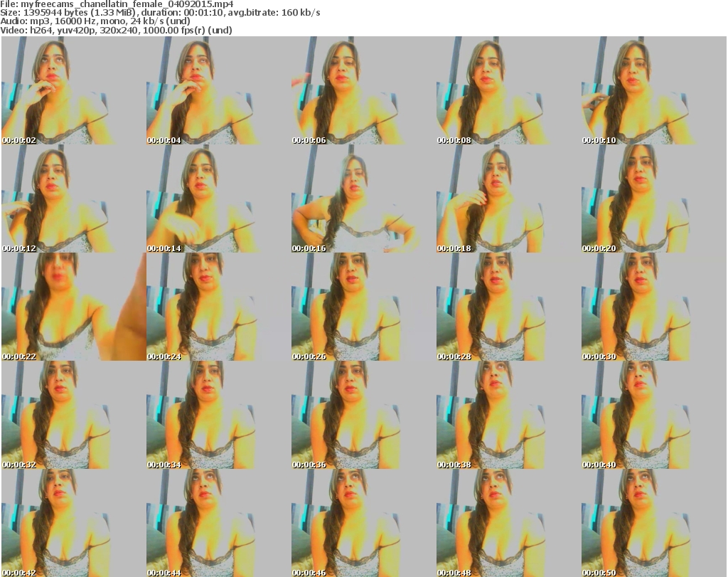The image size is (728, 577).
Task: Choose the thumbnail stamped 00:00:38
Action: (x=508, y=415)
